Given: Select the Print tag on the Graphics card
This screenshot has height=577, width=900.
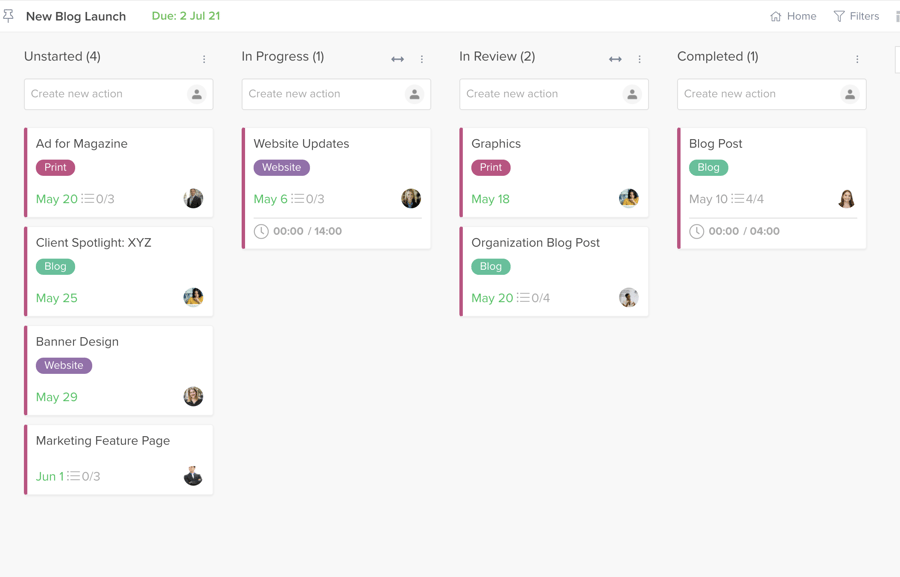Looking at the screenshot, I should coord(491,168).
